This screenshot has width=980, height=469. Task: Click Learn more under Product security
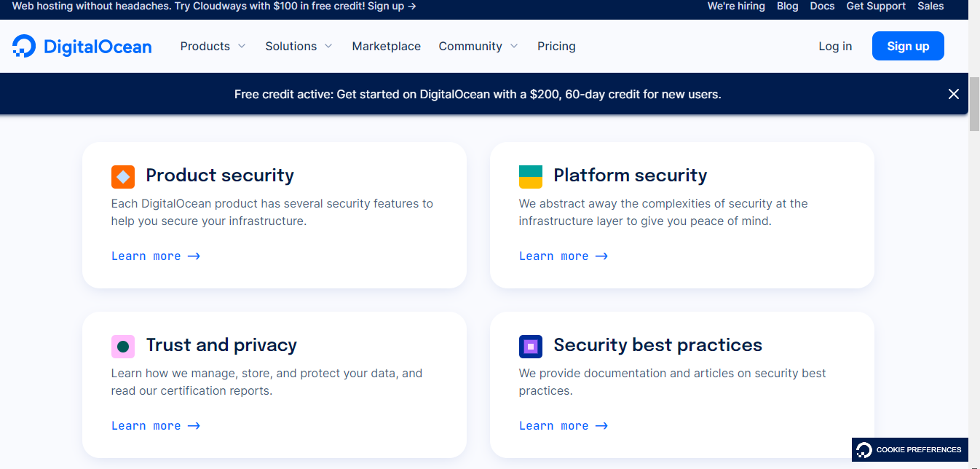[156, 256]
